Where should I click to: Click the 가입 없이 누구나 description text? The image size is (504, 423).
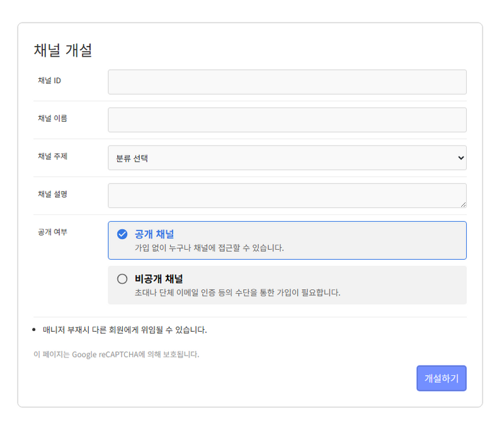209,248
